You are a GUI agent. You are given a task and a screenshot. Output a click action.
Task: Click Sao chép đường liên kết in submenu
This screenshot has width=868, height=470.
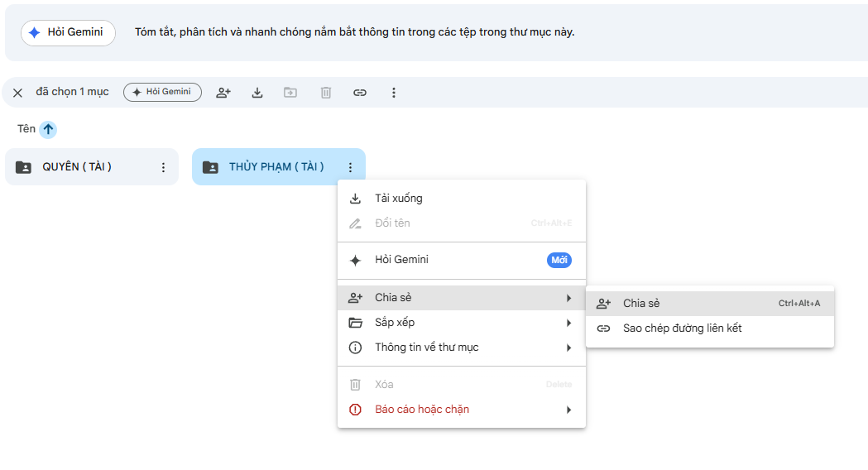pos(710,329)
